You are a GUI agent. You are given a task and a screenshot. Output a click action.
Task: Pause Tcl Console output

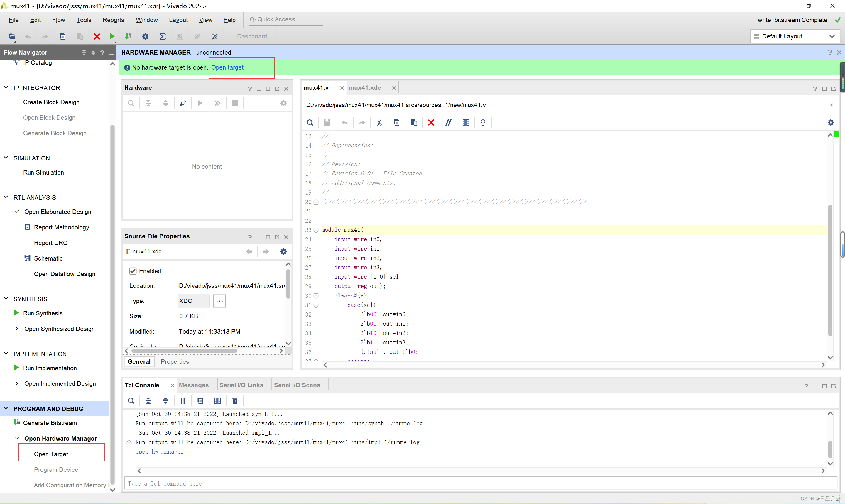(183, 401)
